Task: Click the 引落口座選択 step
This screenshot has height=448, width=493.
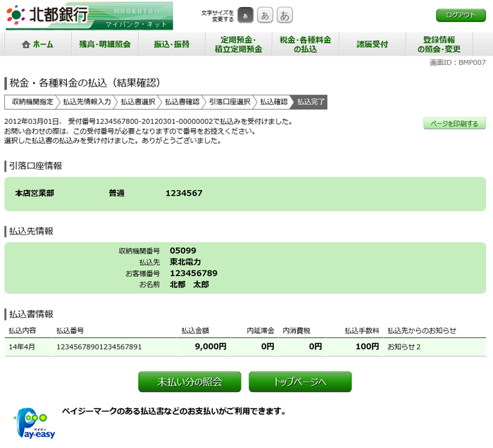Action: click(x=230, y=102)
